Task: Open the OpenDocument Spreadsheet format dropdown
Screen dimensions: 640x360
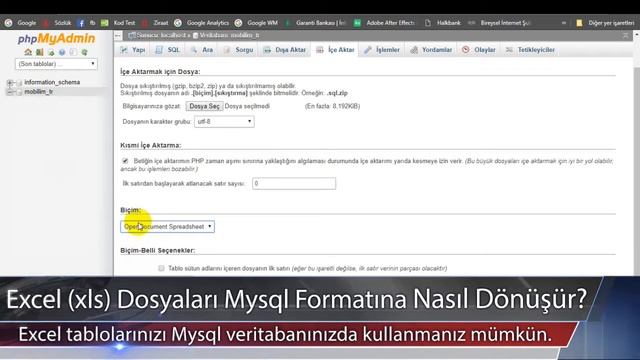Action: pos(167,227)
